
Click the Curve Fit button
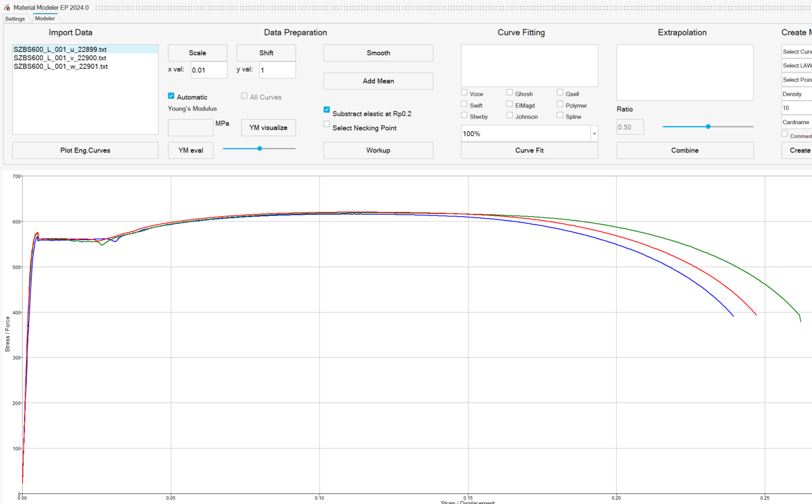529,150
